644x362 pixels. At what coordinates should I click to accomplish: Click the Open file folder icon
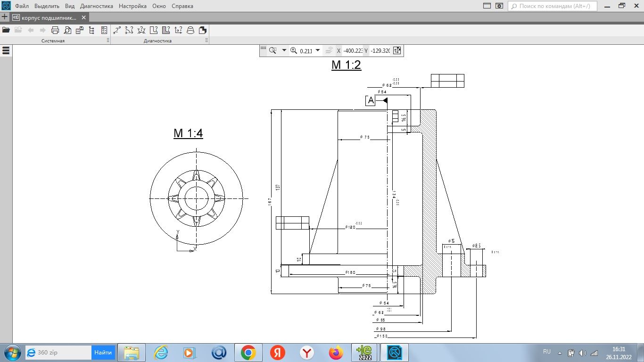point(6,30)
